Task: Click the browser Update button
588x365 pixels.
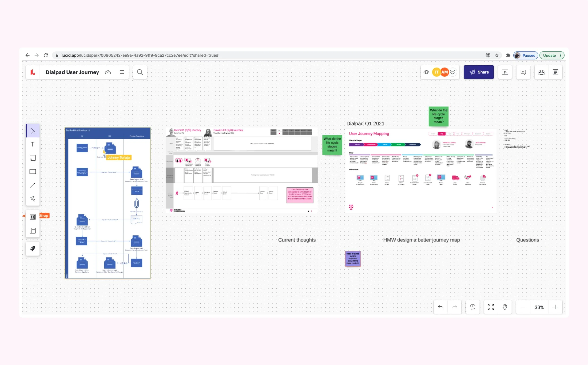Action: pos(549,55)
